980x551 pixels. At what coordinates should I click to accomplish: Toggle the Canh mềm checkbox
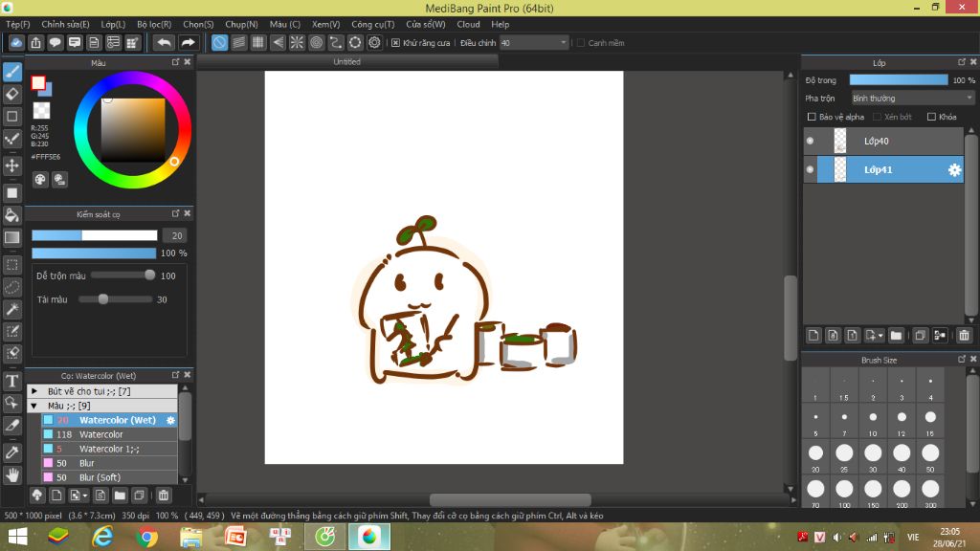[581, 43]
